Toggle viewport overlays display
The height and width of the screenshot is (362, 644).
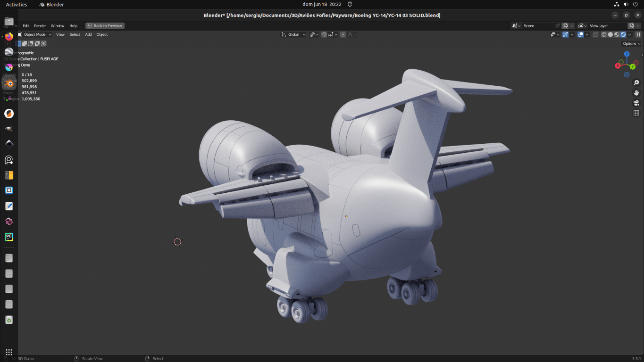[x=581, y=34]
